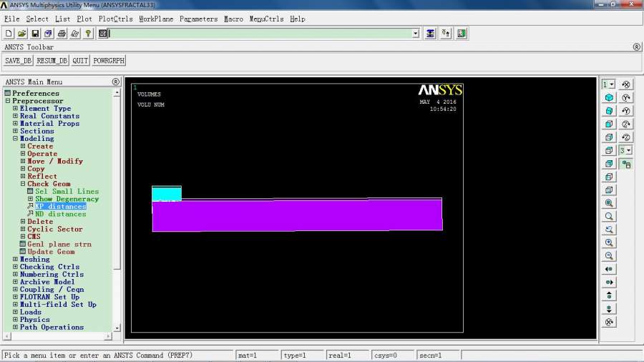Zoom out with the minus magnifier
Viewport: 644px width, 362px height.
click(x=609, y=255)
